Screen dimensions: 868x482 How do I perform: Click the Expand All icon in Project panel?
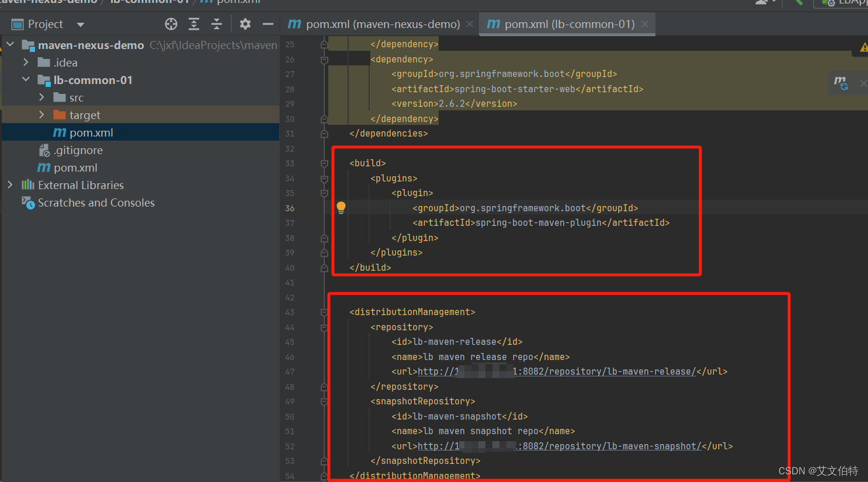(x=194, y=24)
